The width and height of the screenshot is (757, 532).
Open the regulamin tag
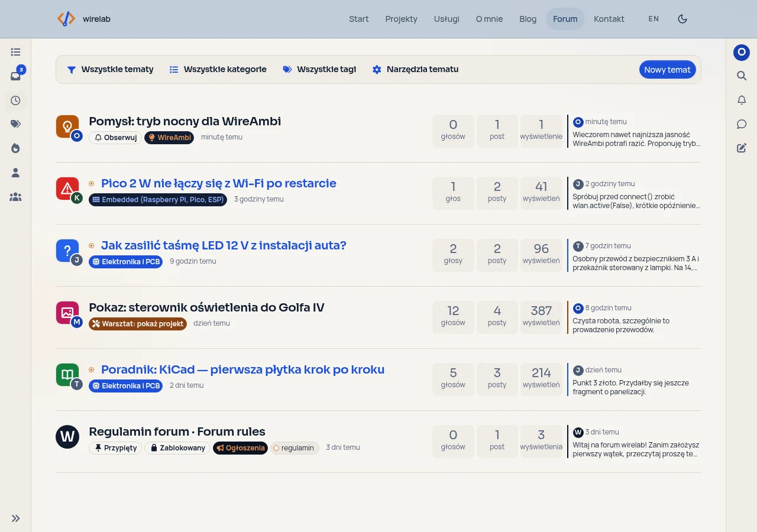295,448
